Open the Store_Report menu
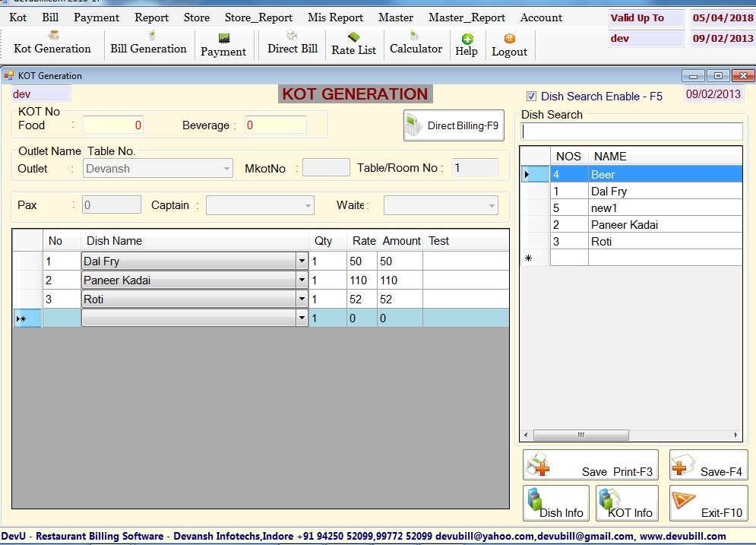This screenshot has height=545, width=756. coord(258,17)
